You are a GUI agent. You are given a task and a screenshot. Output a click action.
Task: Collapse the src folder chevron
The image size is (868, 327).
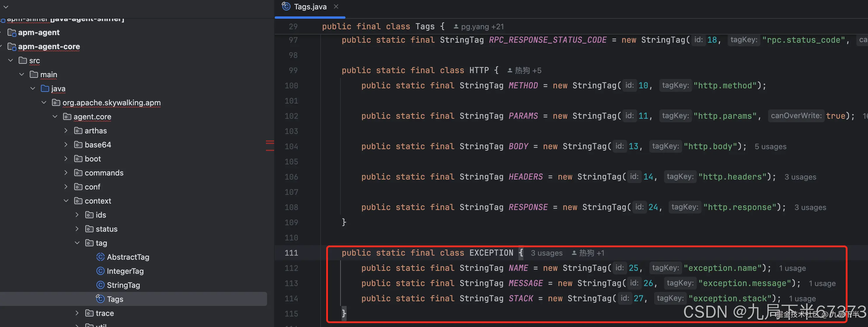click(x=11, y=60)
